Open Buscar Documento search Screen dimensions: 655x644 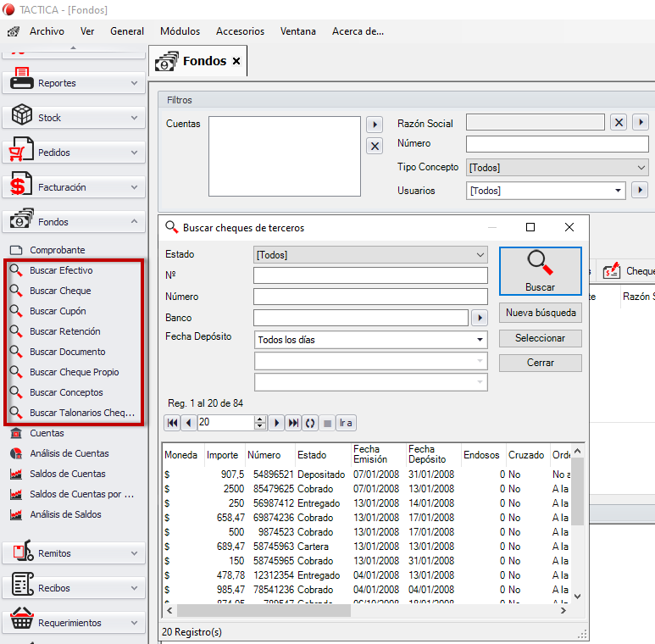click(x=67, y=352)
